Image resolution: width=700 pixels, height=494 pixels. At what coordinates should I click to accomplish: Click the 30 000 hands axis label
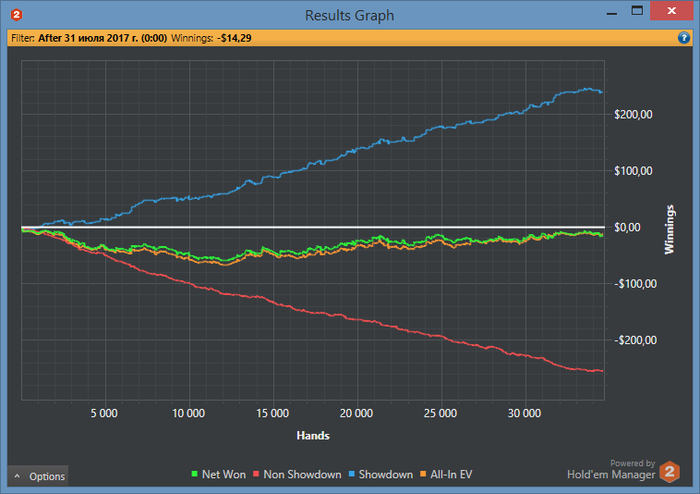pyautogui.click(x=524, y=413)
